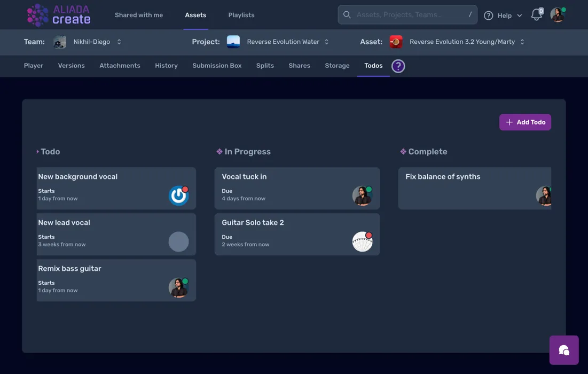Click the grey avatar on New lead vocal
This screenshot has width=588, height=374.
[178, 241]
